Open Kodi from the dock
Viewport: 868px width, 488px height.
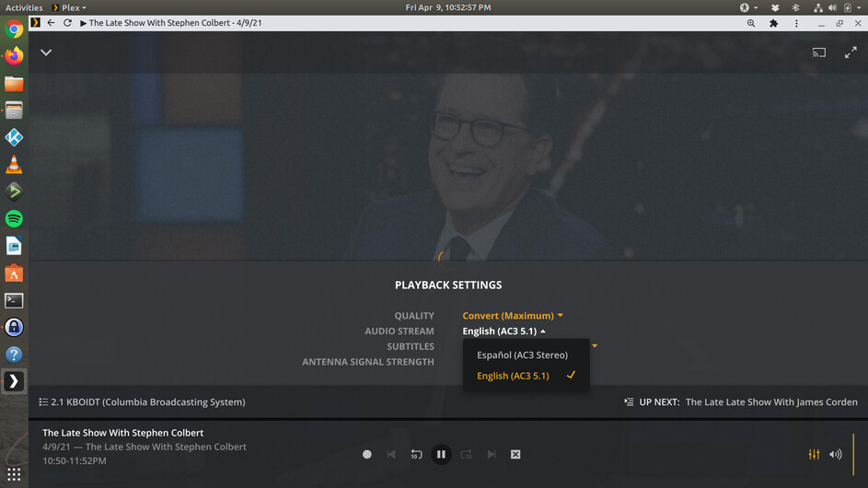tap(14, 137)
